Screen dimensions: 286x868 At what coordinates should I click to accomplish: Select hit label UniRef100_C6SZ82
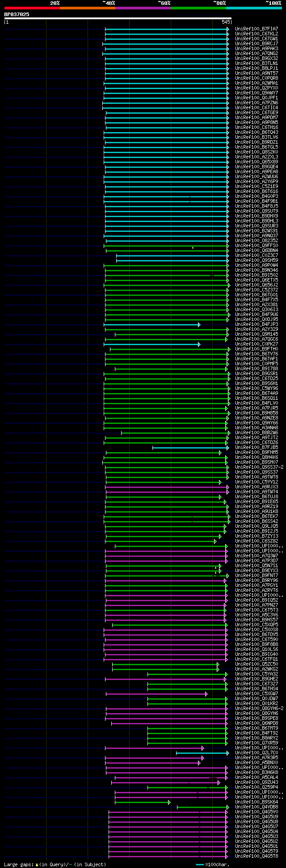pyautogui.click(x=257, y=541)
